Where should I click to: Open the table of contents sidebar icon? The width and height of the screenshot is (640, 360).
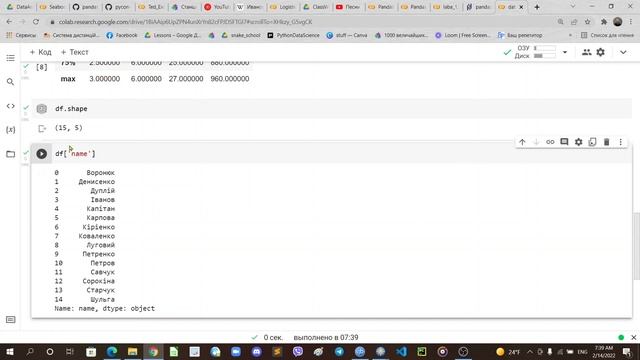coord(11,58)
